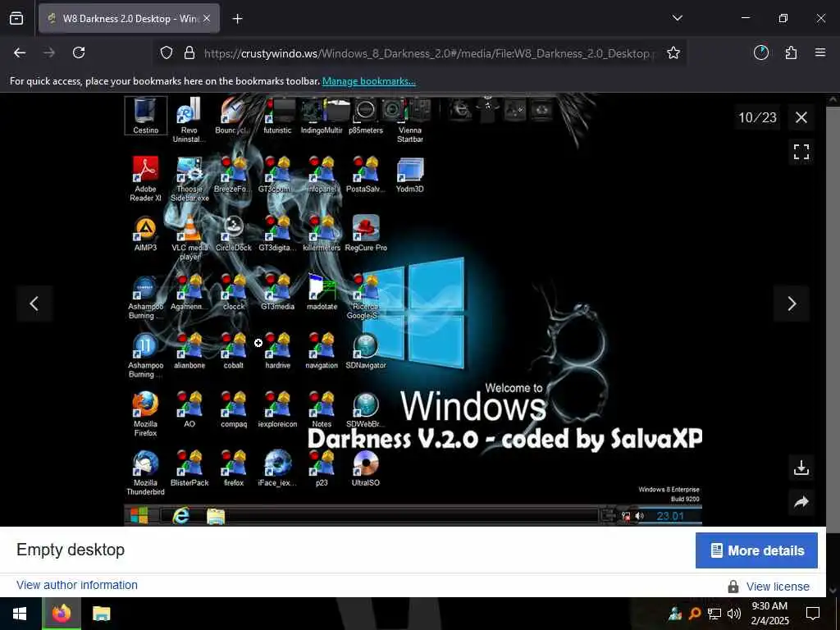Open a new browser tab

(x=237, y=19)
